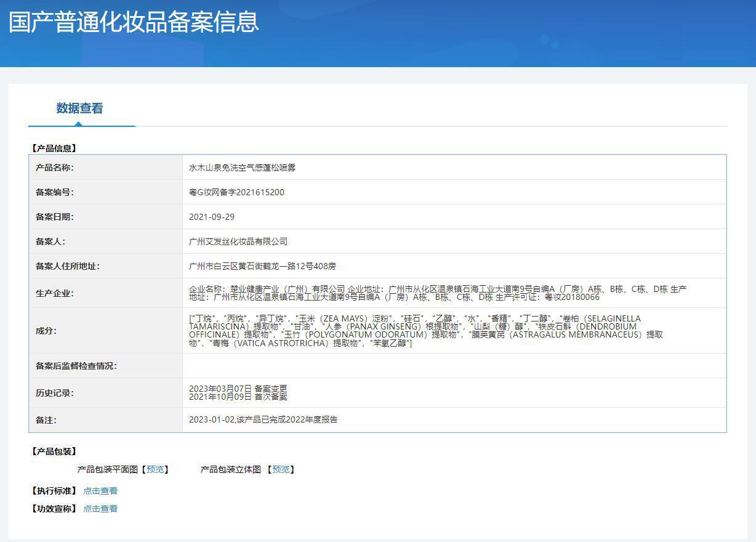
Task: Open 预览 link for 产品包装立体图
Action: pos(281,469)
